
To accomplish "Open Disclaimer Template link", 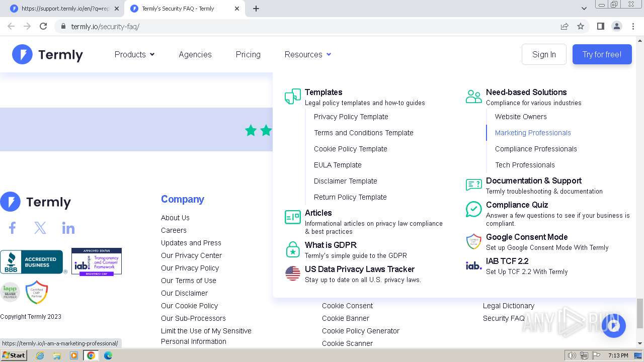I will click(x=346, y=181).
